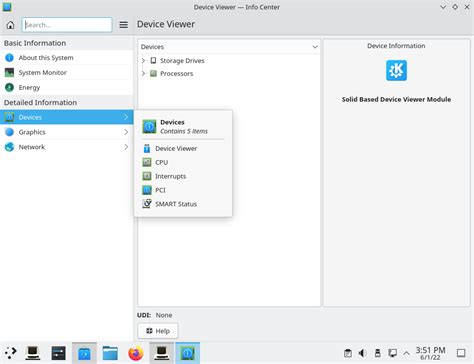Image resolution: width=474 pixels, height=364 pixels.
Task: Choose Device Viewer in the popup menu
Action: coord(183,148)
